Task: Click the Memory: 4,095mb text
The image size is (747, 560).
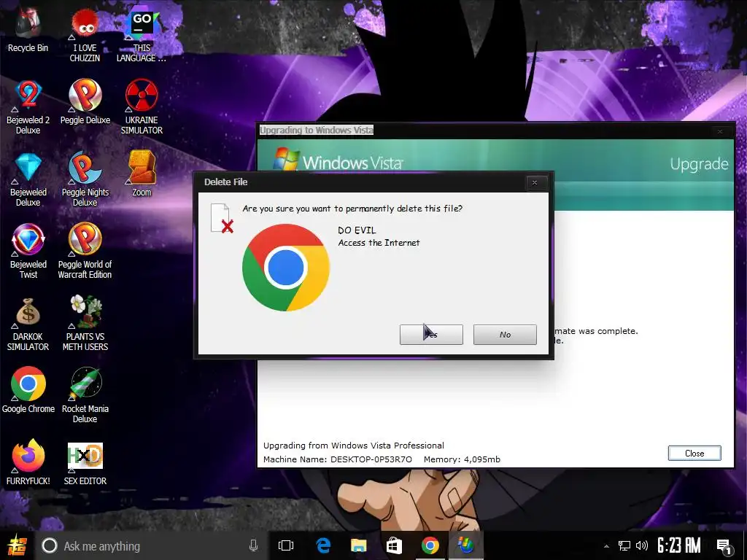Action: [462, 459]
